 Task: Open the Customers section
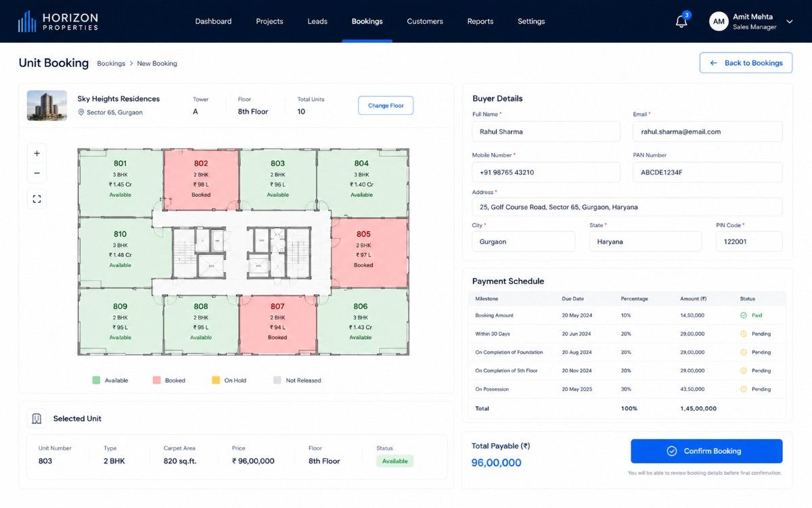pos(425,22)
